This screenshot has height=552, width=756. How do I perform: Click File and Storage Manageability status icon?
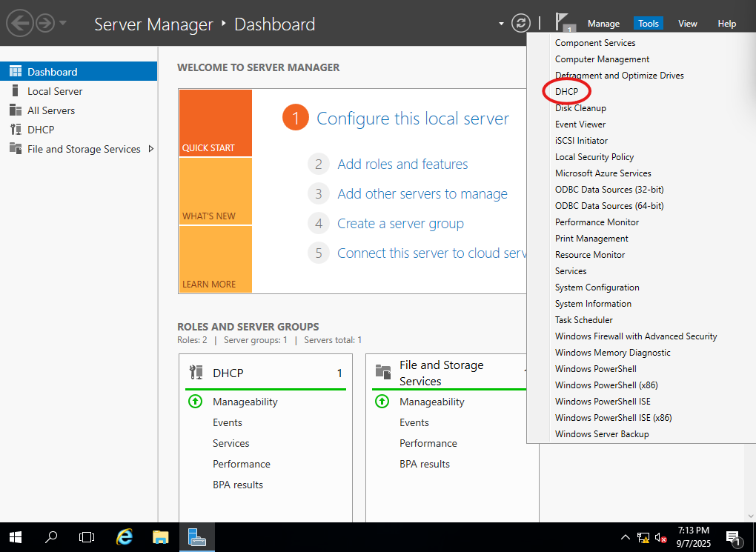click(x=382, y=401)
